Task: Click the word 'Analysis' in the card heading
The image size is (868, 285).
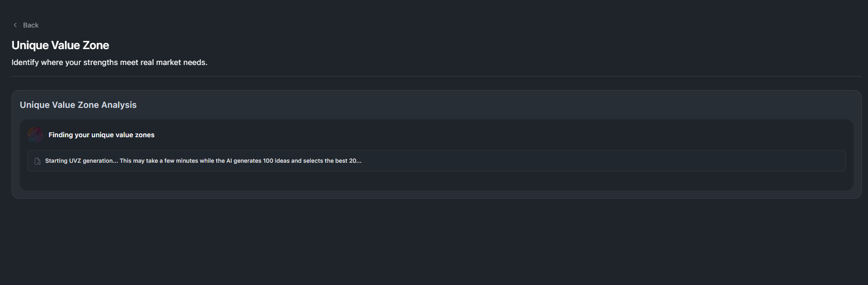Action: 119,105
